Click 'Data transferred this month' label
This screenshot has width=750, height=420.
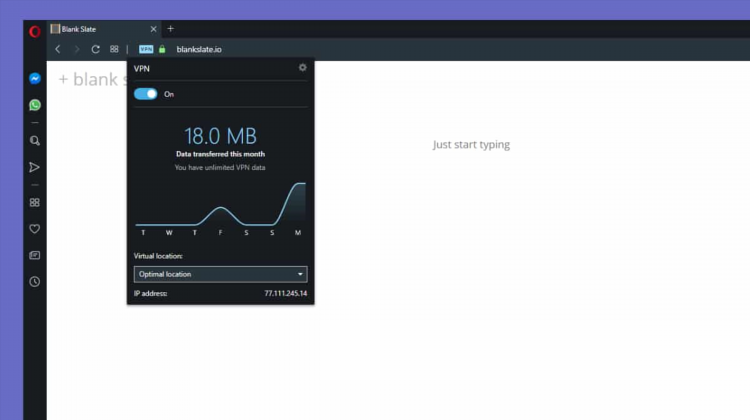221,154
